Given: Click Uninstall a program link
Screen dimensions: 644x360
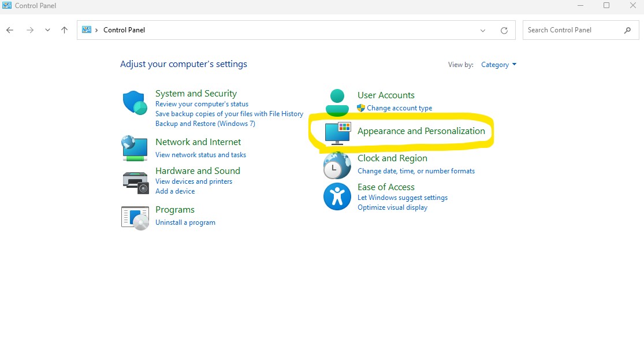Looking at the screenshot, I should pyautogui.click(x=185, y=222).
